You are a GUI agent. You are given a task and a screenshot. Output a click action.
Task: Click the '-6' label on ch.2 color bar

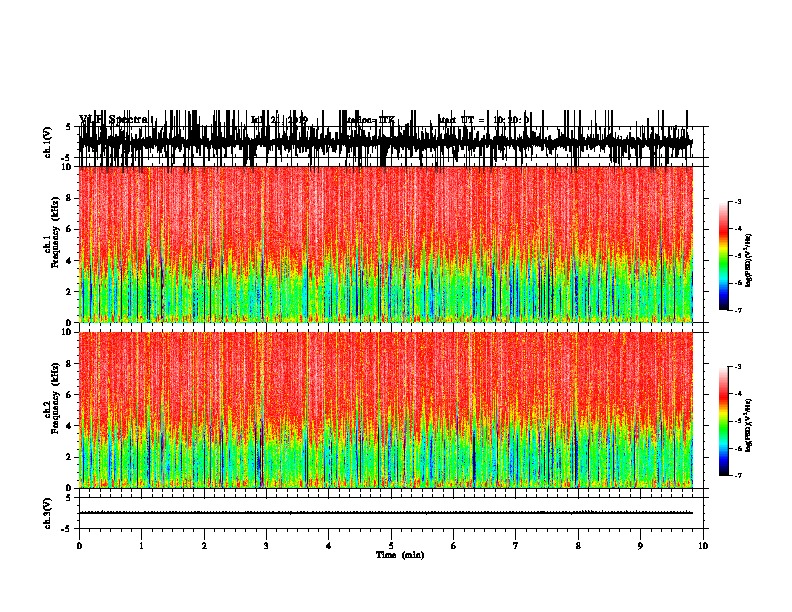[x=737, y=448]
